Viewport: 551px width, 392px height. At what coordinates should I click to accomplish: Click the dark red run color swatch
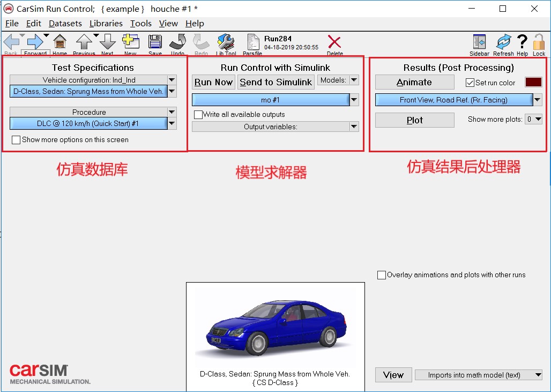point(533,82)
